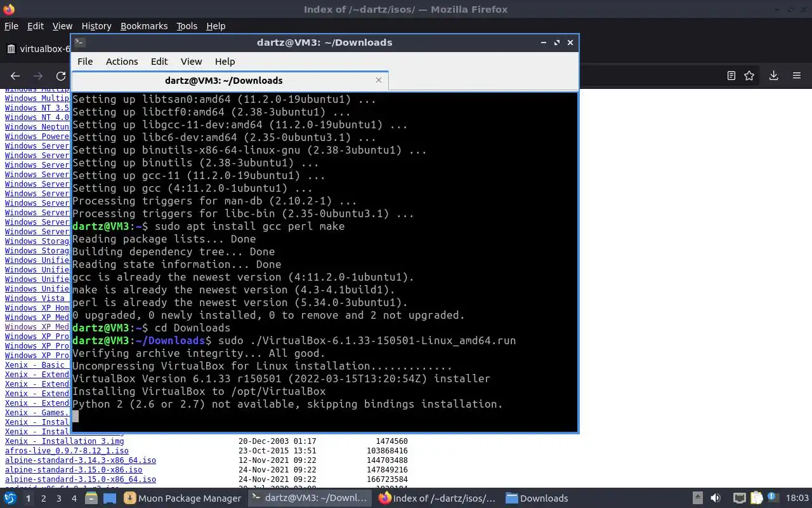Click the date 23-Oct-2015 13:51
This screenshot has height=508, width=812.
click(x=277, y=451)
